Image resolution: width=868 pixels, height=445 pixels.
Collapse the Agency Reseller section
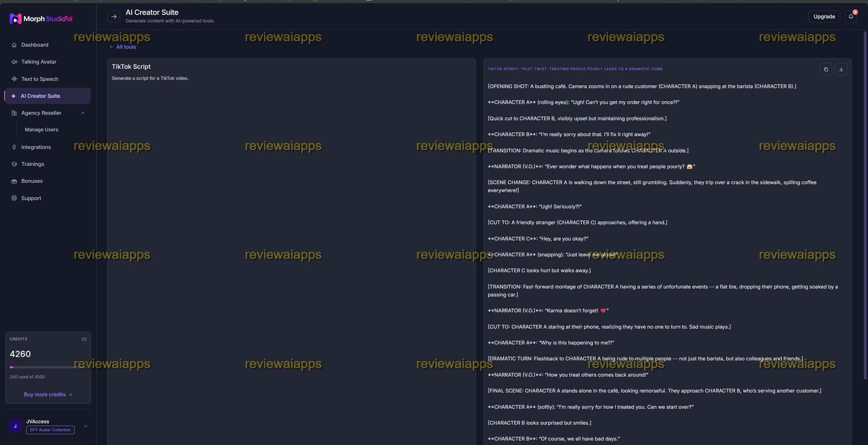[82, 113]
